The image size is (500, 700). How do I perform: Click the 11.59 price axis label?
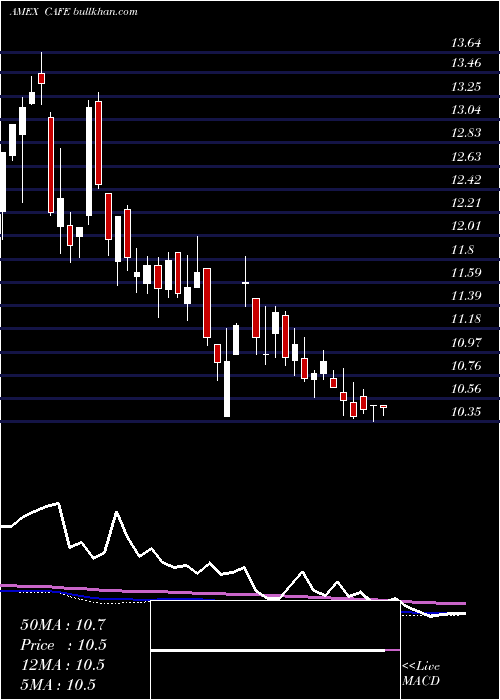click(466, 272)
